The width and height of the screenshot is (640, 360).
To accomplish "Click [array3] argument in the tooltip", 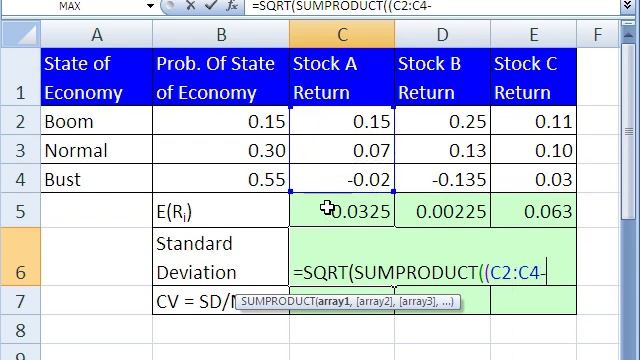I will (418, 302).
